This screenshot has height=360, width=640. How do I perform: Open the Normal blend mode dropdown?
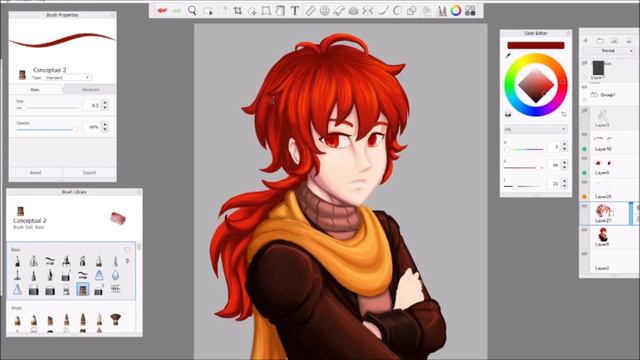pyautogui.click(x=608, y=51)
